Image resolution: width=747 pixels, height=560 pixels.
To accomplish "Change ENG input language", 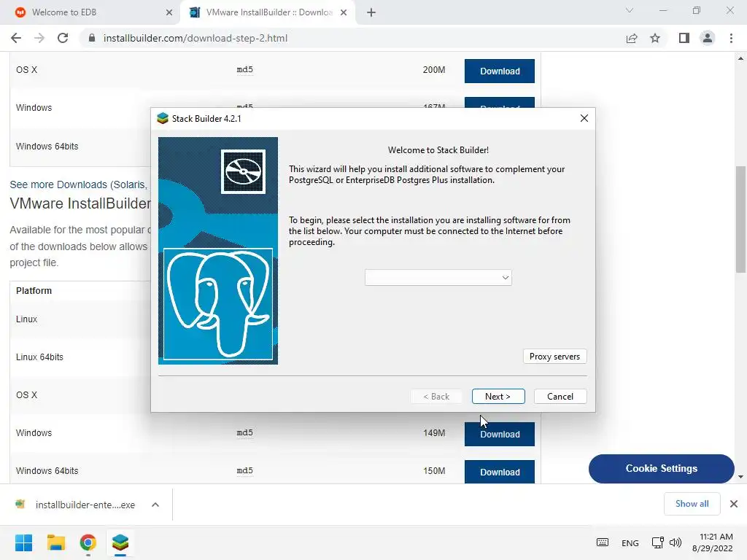I will (630, 542).
